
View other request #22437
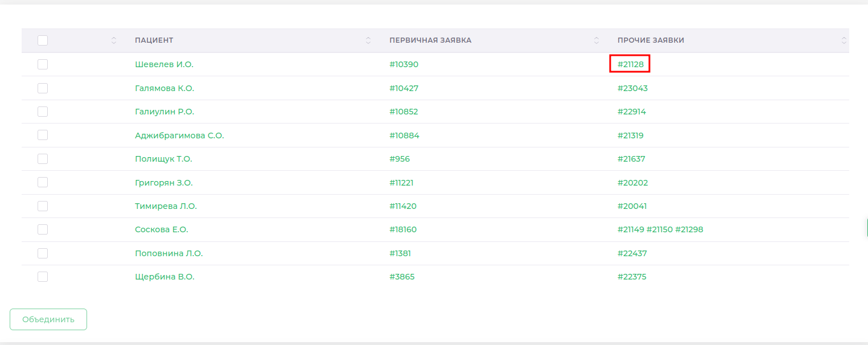pos(632,253)
